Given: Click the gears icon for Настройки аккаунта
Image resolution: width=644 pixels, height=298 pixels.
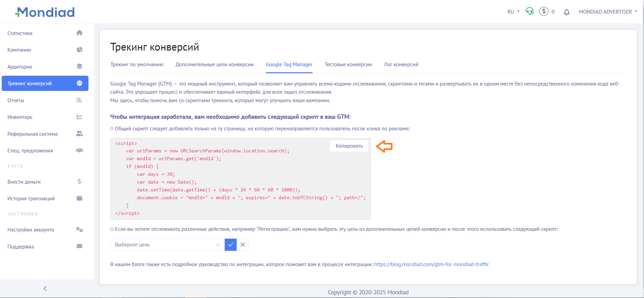Looking at the screenshot, I should [x=79, y=230].
